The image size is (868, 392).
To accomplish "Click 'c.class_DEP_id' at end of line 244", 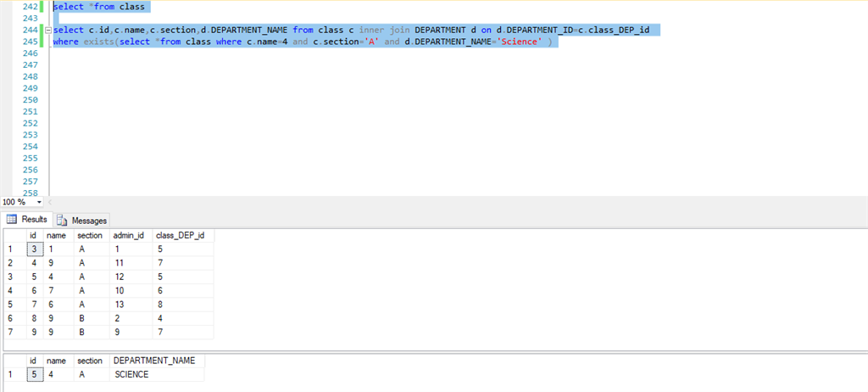I will point(614,30).
